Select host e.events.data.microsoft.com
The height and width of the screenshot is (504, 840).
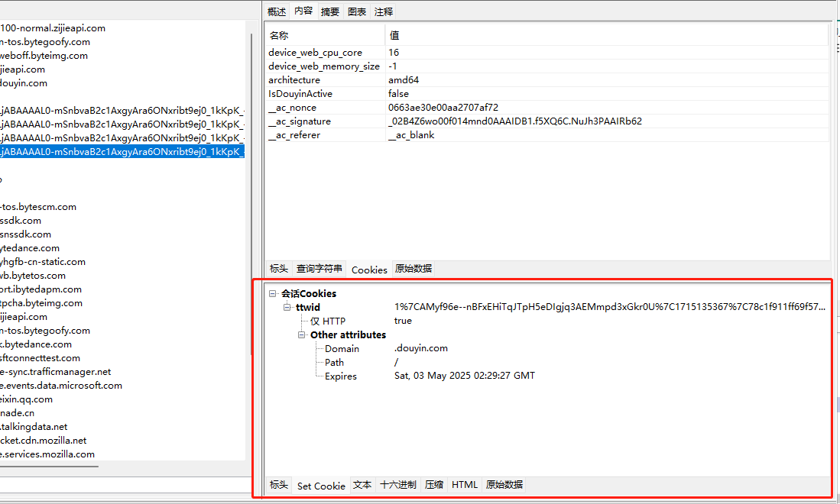(61, 386)
